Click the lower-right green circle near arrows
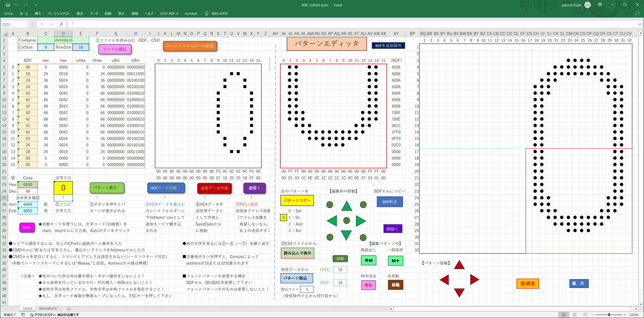The width and height of the screenshot is (644, 318). tap(363, 237)
